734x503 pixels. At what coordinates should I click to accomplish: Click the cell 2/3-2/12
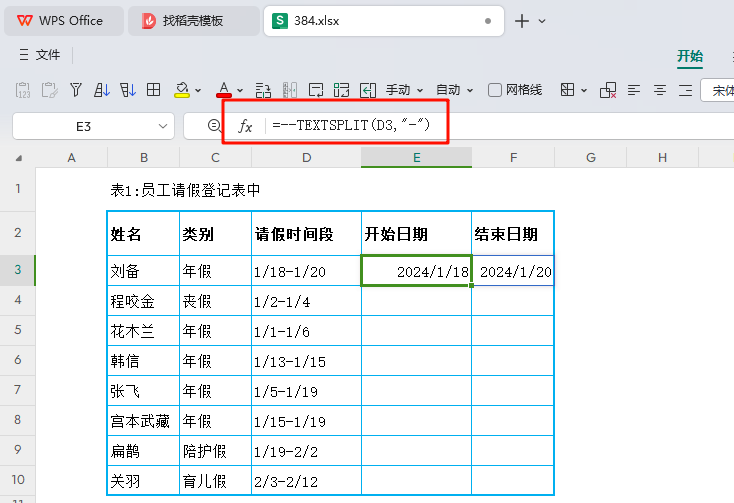(x=307, y=481)
